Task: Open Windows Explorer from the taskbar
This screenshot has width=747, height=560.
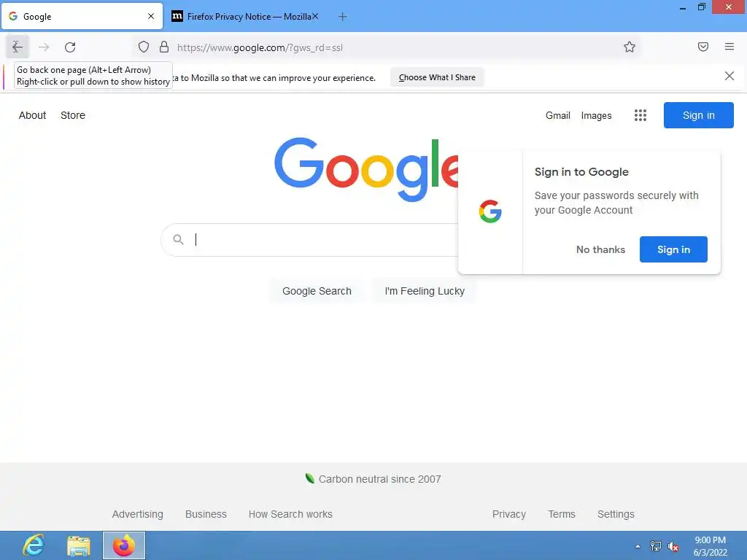Action: tap(79, 545)
